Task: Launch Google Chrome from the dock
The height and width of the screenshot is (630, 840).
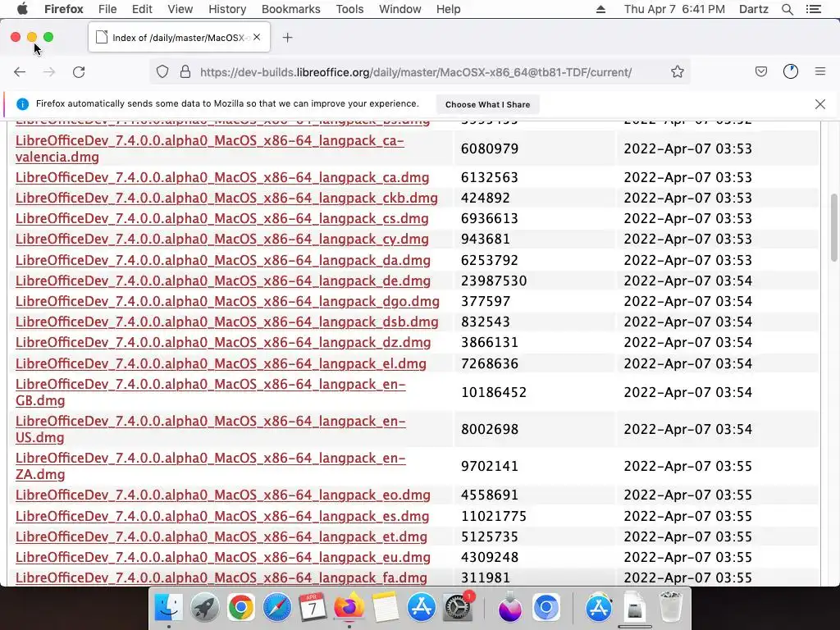Action: click(x=240, y=608)
